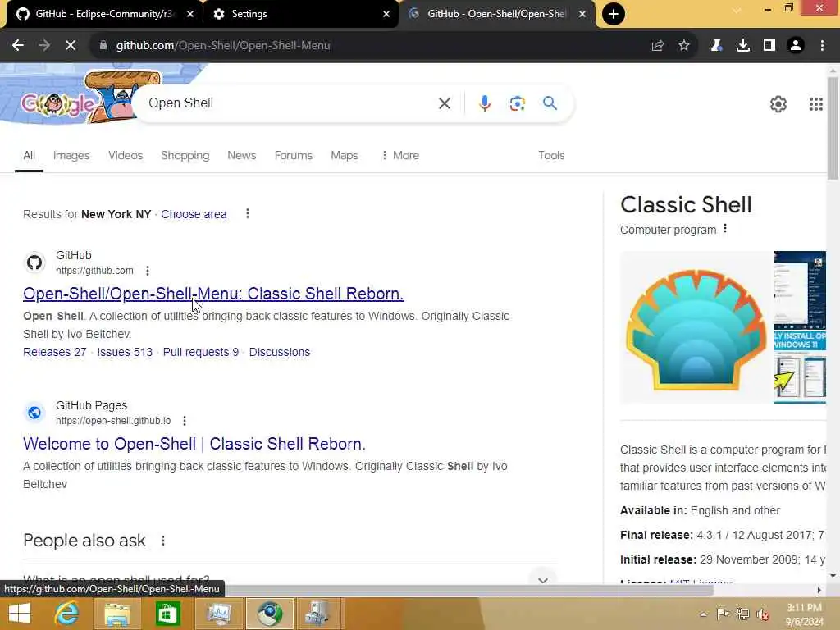The height and width of the screenshot is (630, 840).
Task: Show hidden tray icons arrow
Action: tap(703, 614)
